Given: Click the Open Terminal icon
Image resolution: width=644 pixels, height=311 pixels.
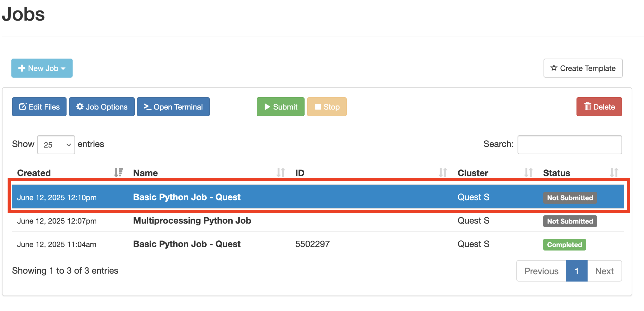Looking at the screenshot, I should pos(148,107).
